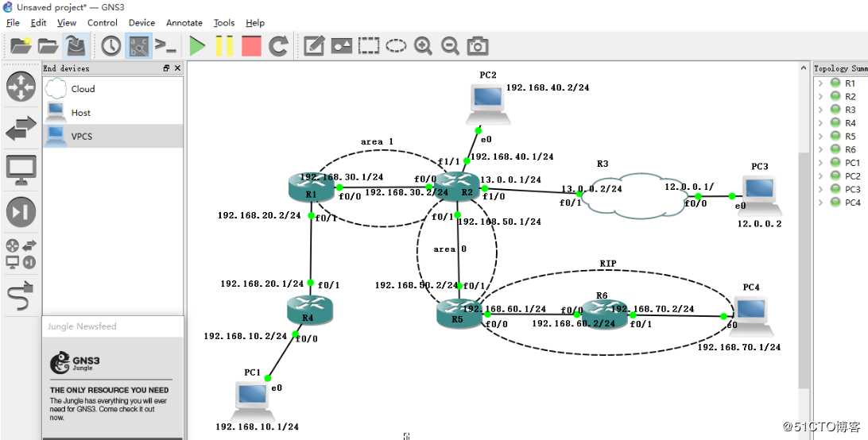Undock the End devices panel
This screenshot has width=868, height=440.
pos(167,68)
